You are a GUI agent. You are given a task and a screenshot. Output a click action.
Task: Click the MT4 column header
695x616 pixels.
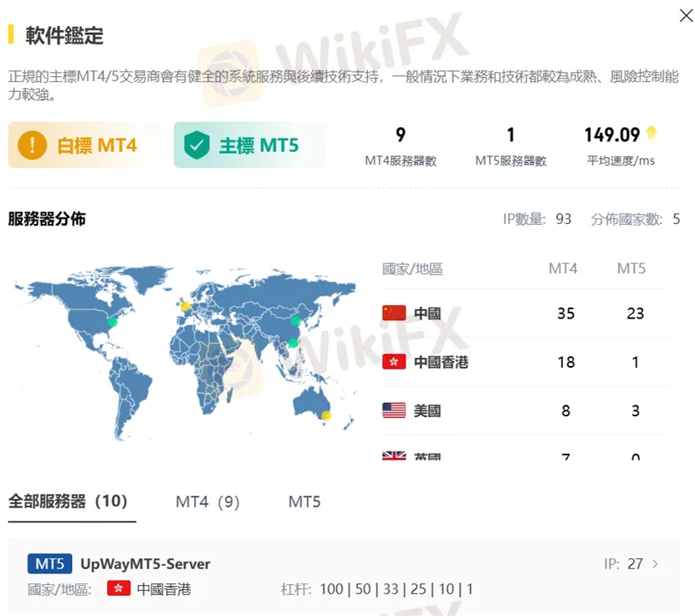563,268
